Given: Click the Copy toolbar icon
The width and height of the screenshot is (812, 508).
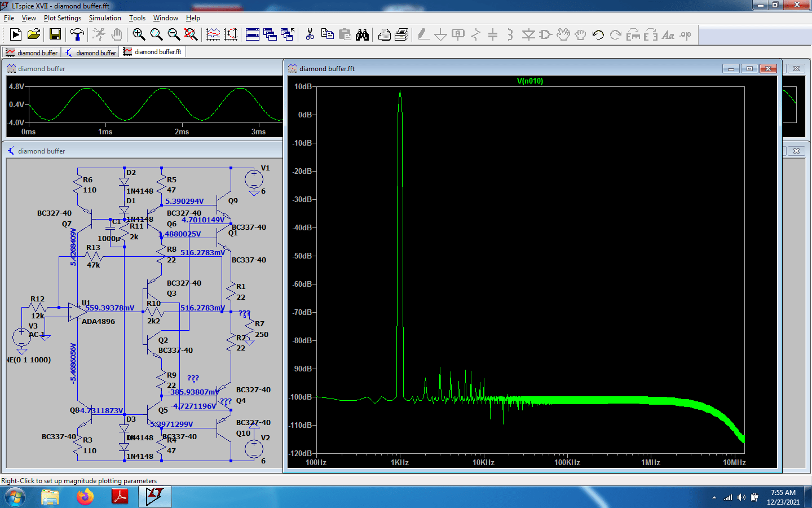Looking at the screenshot, I should point(327,34).
